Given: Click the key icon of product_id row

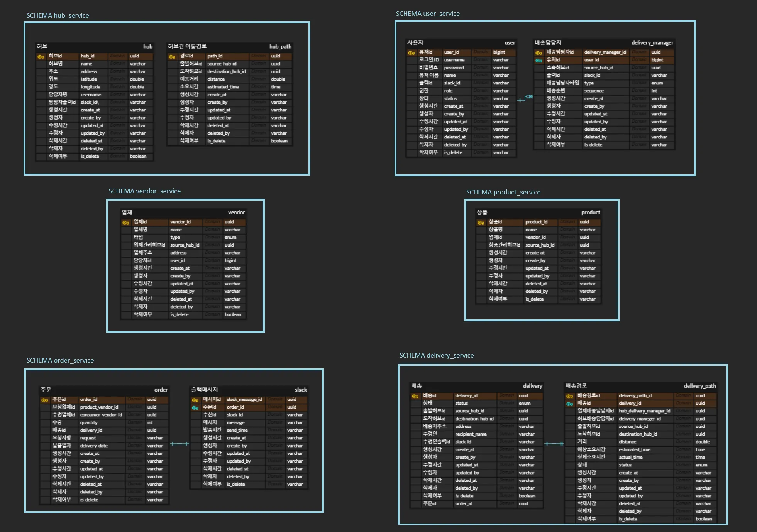Looking at the screenshot, I should click(x=481, y=222).
